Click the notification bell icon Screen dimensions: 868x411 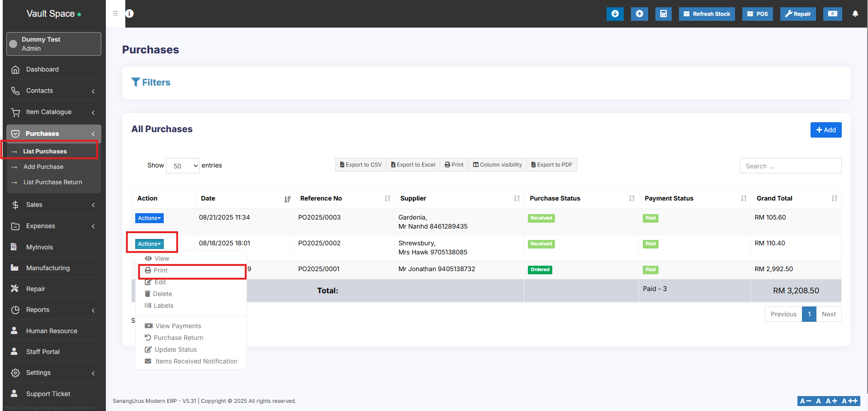pos(855,14)
